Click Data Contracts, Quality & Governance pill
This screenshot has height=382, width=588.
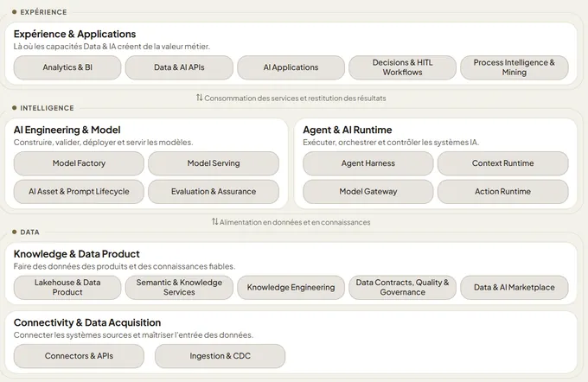click(x=402, y=287)
